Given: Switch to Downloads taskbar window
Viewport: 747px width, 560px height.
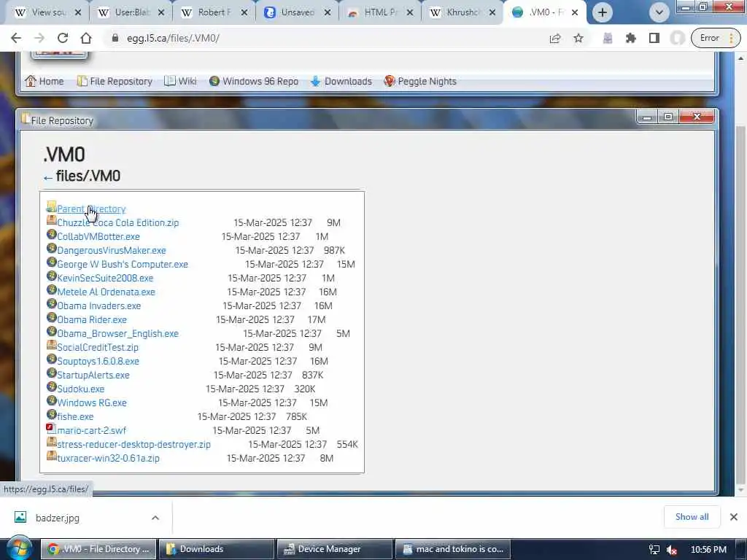Looking at the screenshot, I should (217, 549).
